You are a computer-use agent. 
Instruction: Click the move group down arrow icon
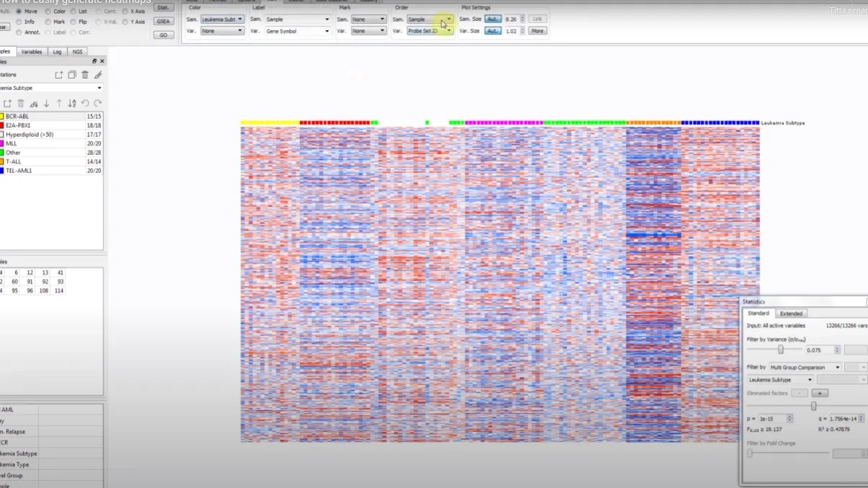(x=46, y=104)
